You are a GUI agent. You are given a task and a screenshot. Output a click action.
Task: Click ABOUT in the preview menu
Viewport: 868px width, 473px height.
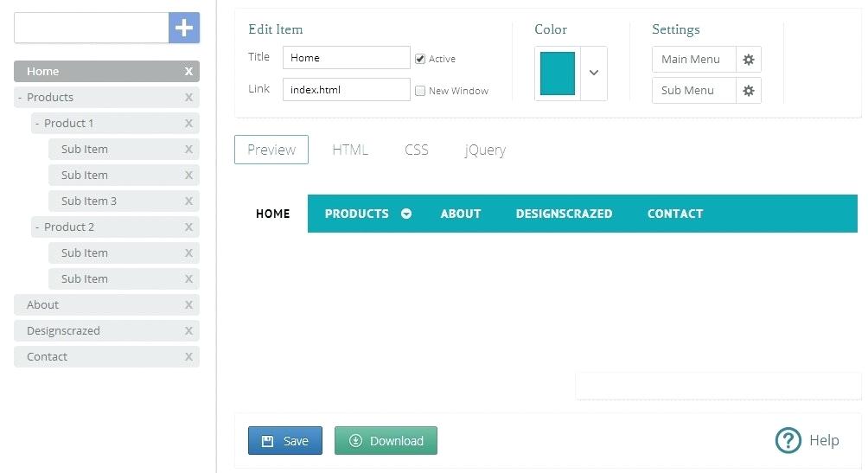click(461, 214)
